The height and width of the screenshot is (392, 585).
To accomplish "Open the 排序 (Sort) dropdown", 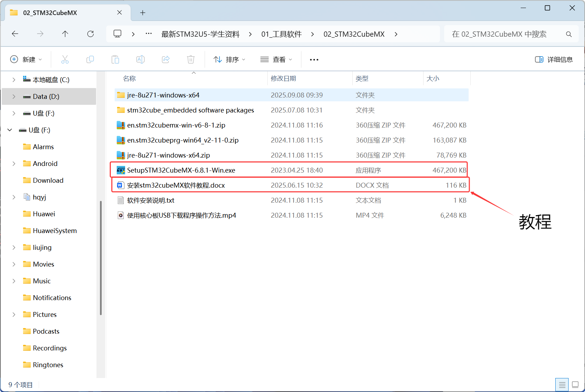I will 230,59.
